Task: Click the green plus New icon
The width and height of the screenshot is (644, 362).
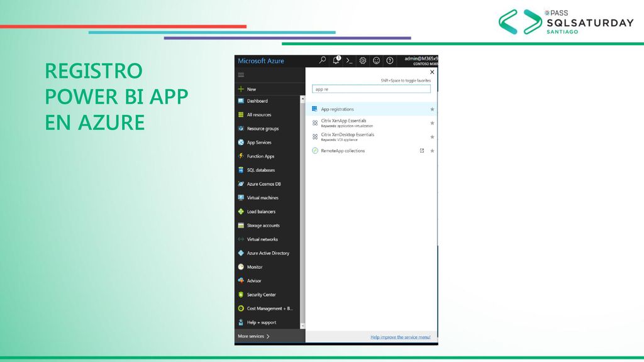Action: [x=241, y=89]
